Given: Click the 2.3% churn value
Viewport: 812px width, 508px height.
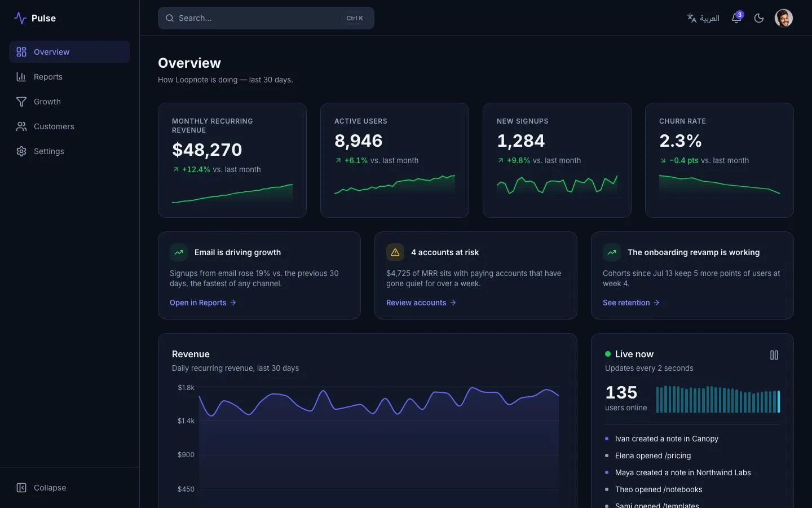Looking at the screenshot, I should (x=681, y=141).
